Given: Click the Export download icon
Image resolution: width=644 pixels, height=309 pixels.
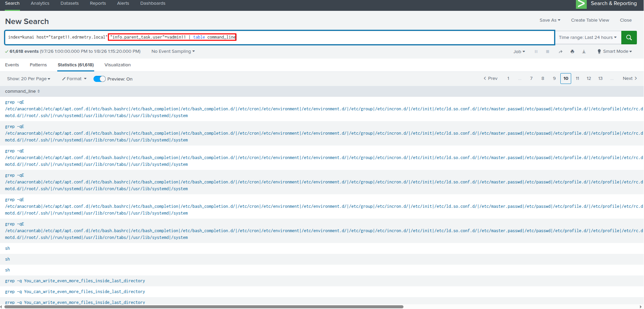Looking at the screenshot, I should click(584, 52).
